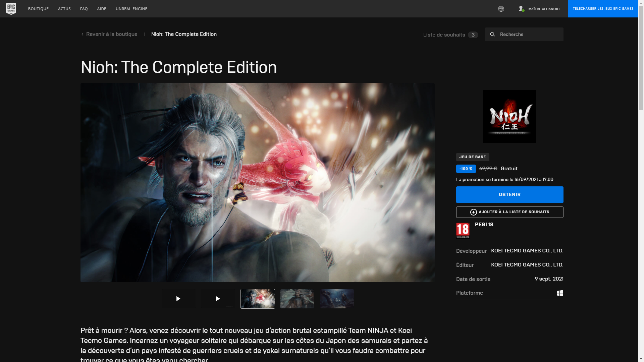Click the JEU DE BASE tag
Viewport: 644px width, 362px height.
click(x=473, y=157)
